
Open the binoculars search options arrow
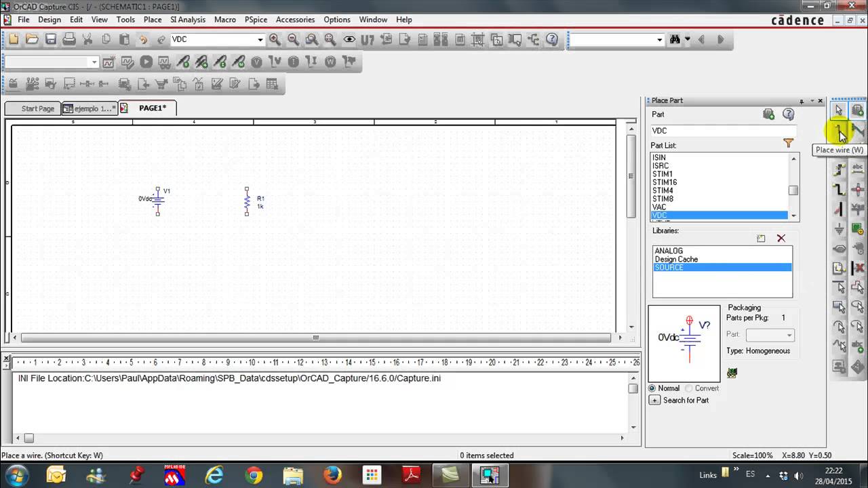click(687, 39)
